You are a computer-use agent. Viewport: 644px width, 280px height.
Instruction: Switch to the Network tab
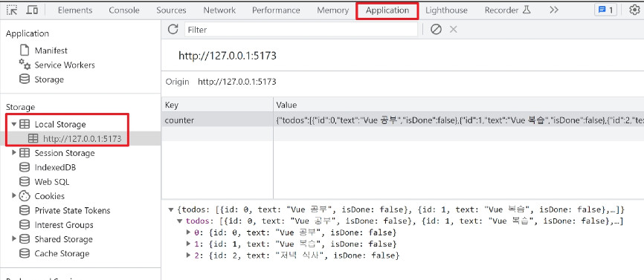click(x=219, y=10)
